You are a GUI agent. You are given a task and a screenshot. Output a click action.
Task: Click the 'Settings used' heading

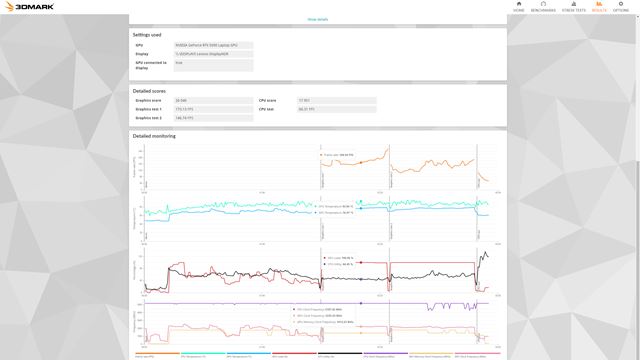pyautogui.click(x=147, y=35)
